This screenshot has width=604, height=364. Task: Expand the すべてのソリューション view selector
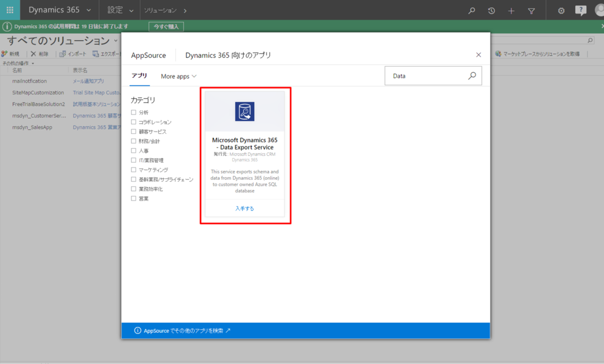(x=116, y=41)
